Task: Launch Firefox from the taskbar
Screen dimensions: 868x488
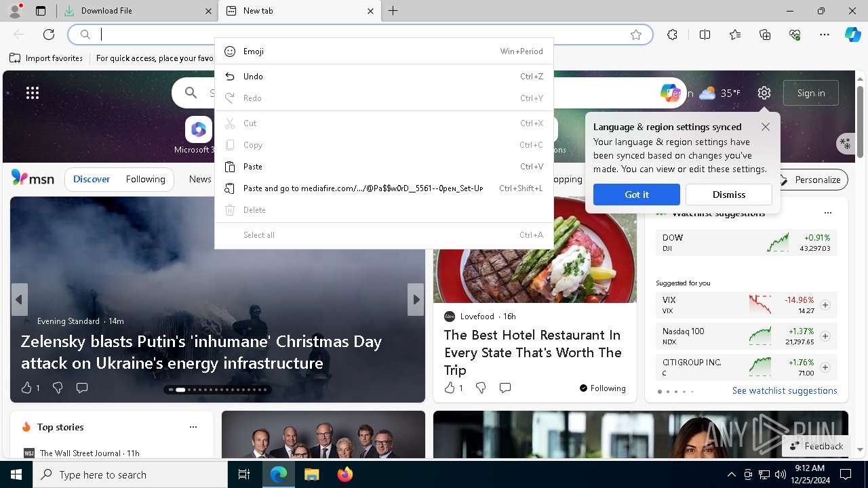Action: click(x=344, y=474)
